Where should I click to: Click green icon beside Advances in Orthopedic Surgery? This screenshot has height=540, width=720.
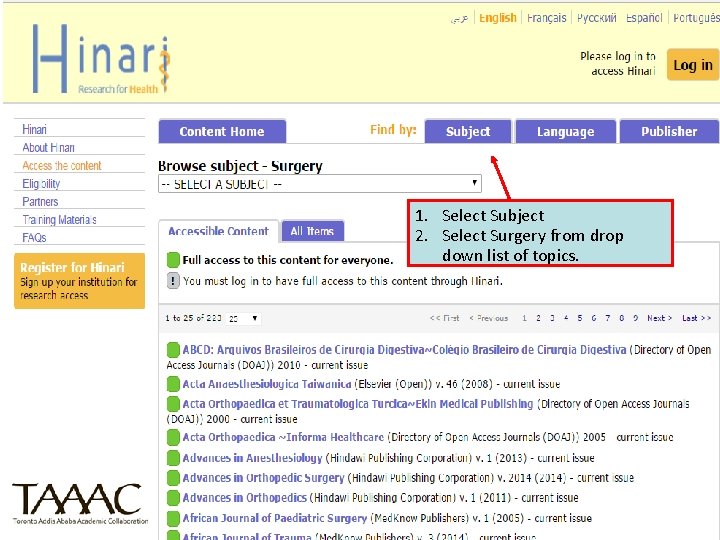173,478
